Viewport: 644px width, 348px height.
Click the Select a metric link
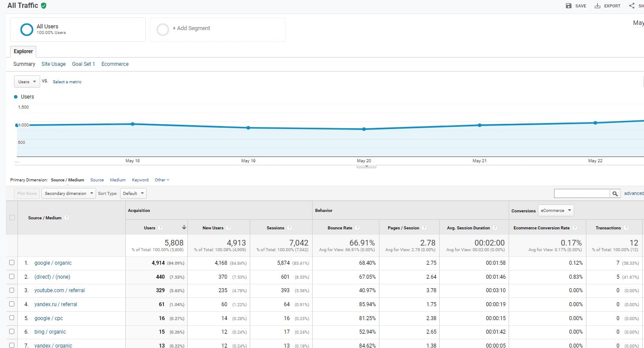tap(67, 82)
